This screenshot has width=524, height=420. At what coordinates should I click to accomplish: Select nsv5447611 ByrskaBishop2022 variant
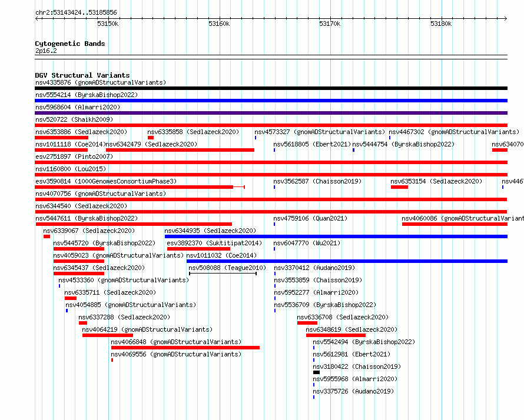[x=87, y=218]
